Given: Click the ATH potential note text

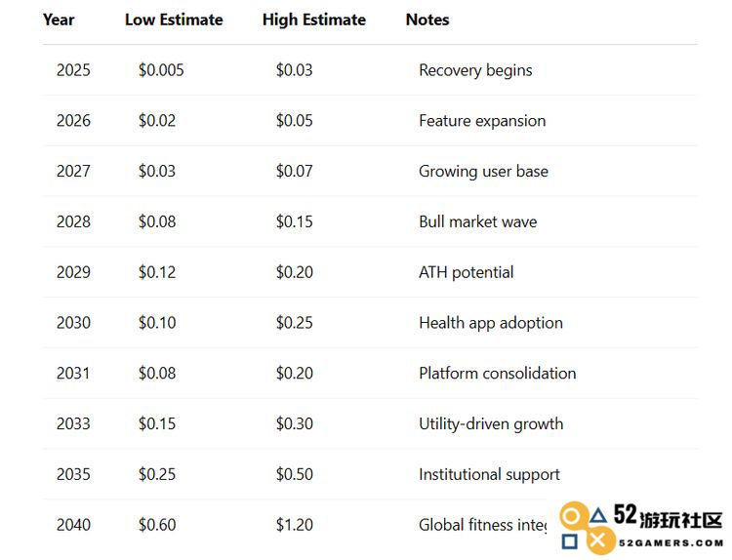Looking at the screenshot, I should coord(466,272).
